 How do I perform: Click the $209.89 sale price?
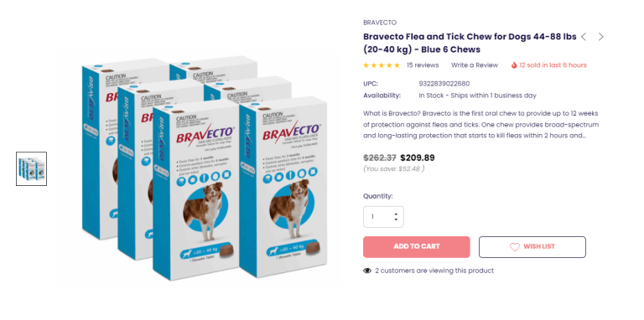pyautogui.click(x=418, y=158)
